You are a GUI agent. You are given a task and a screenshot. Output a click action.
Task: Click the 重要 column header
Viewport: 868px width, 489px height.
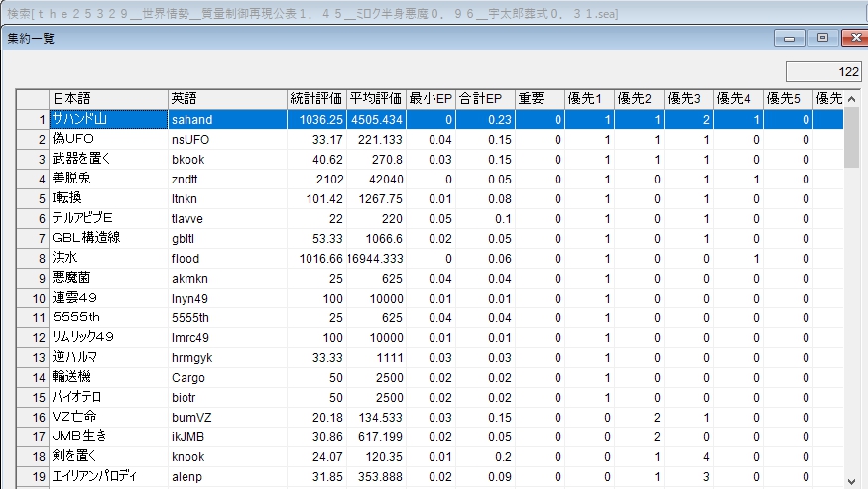click(x=540, y=99)
